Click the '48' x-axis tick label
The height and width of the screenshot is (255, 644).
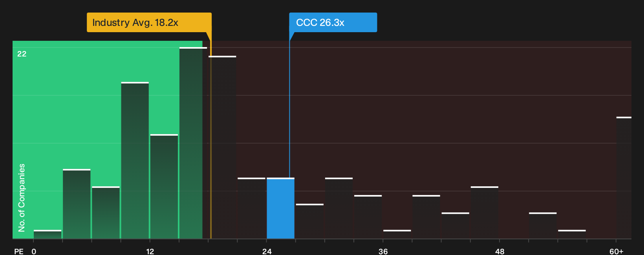coord(500,251)
